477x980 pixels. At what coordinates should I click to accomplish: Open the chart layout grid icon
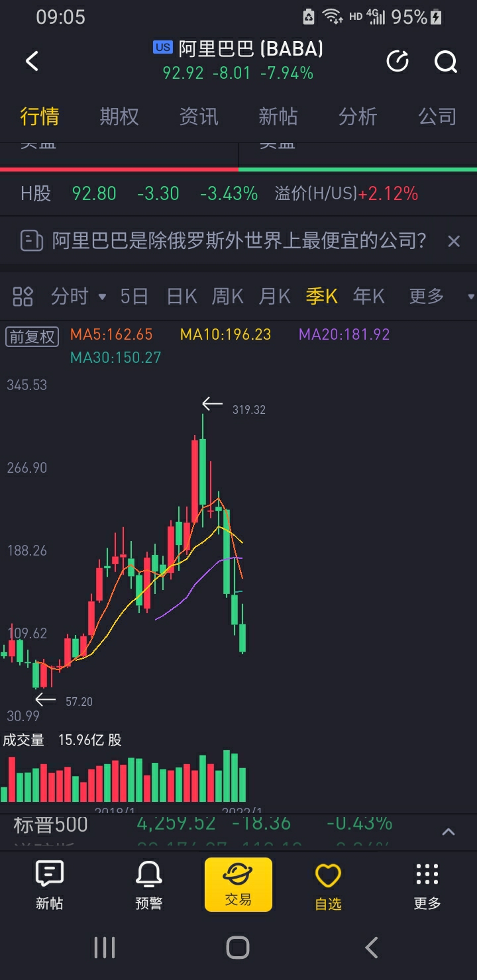[x=23, y=297]
